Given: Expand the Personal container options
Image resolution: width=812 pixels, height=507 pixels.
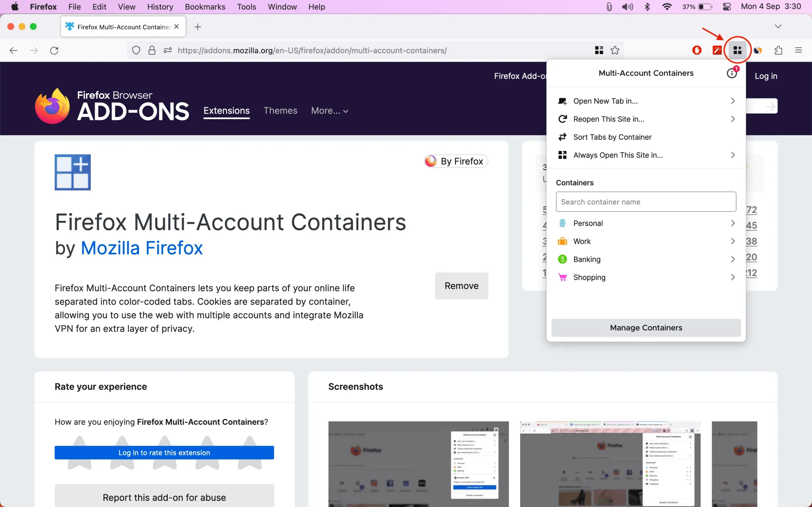Looking at the screenshot, I should [732, 223].
